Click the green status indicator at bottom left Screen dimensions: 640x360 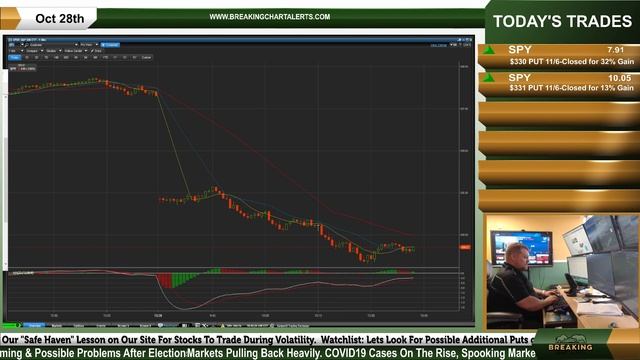[11, 325]
